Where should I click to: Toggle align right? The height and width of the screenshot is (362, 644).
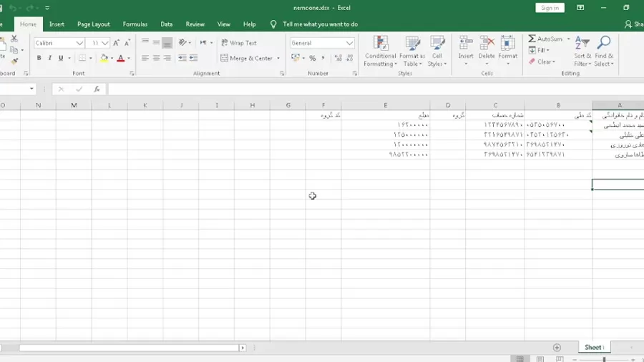pyautogui.click(x=167, y=58)
